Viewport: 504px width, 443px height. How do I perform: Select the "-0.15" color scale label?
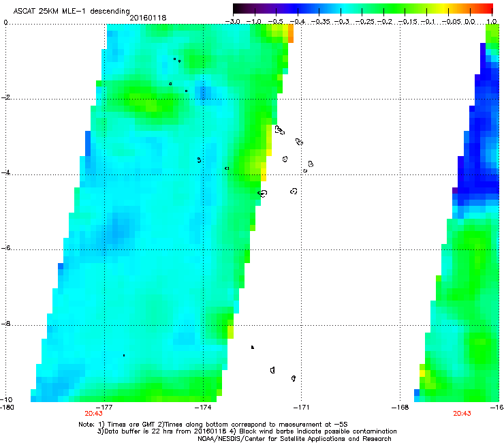(408, 22)
